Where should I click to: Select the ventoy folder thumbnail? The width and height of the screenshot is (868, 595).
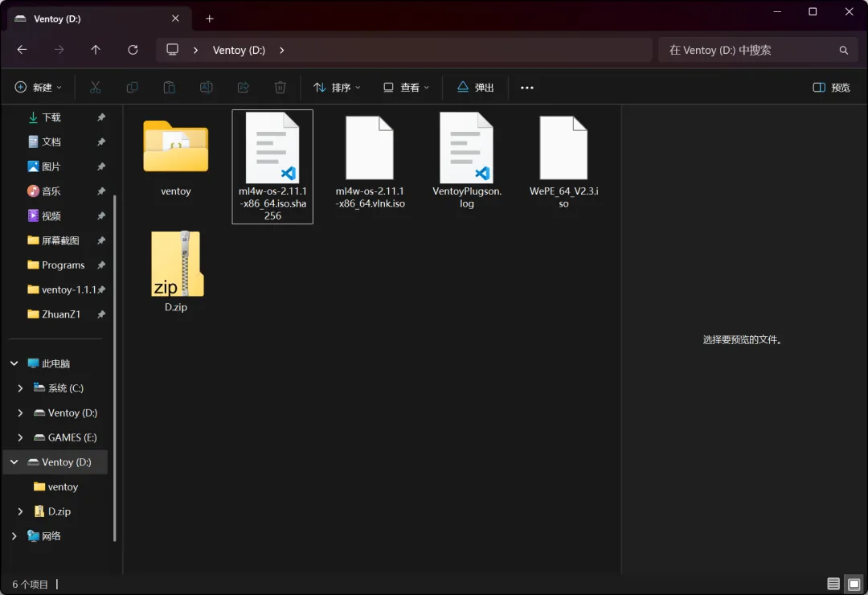(176, 146)
